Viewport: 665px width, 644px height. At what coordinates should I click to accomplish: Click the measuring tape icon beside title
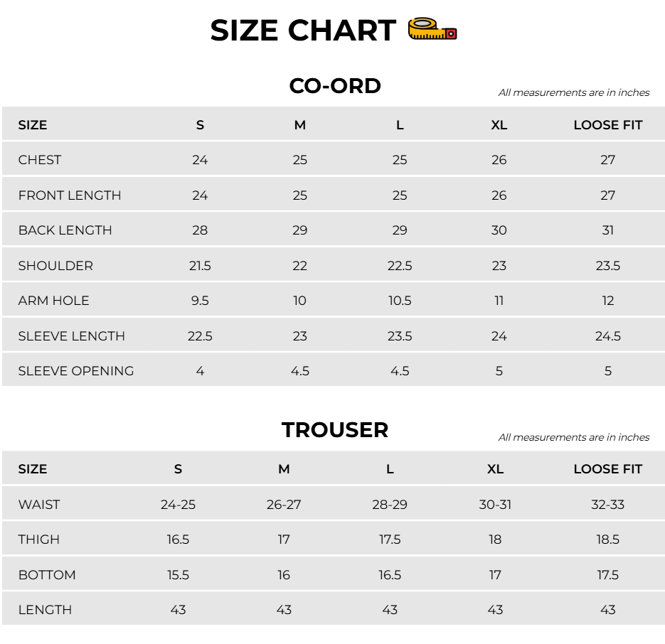click(432, 29)
